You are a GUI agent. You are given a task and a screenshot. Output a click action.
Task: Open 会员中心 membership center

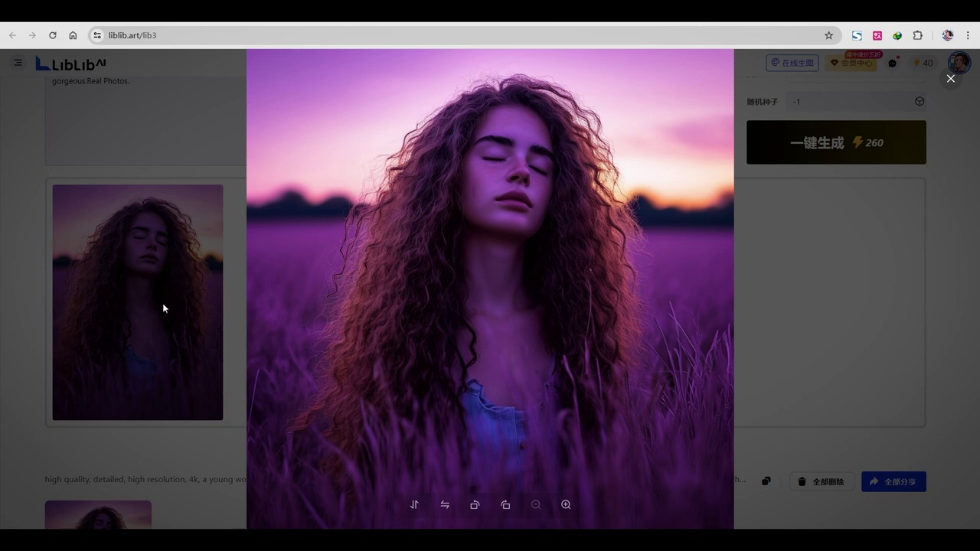point(851,63)
